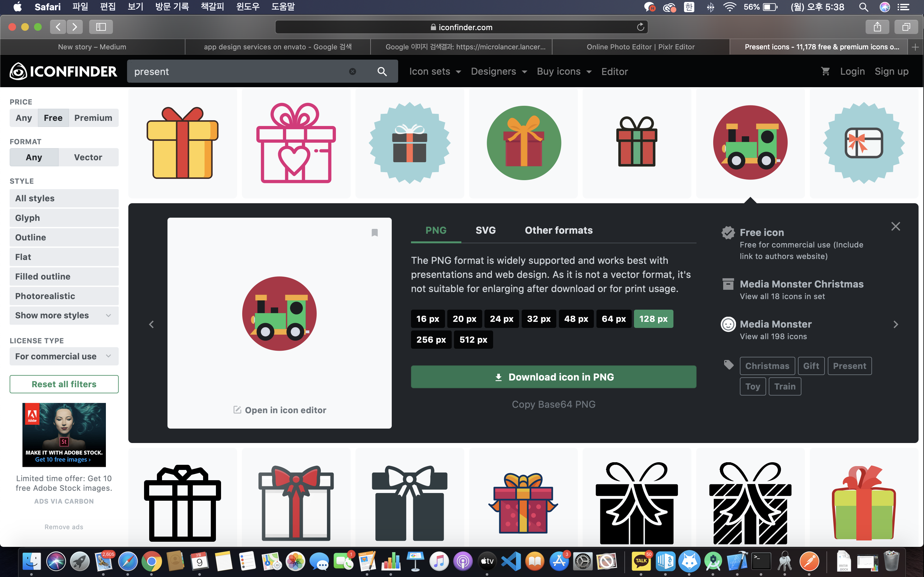Select the yellow gift box thumbnail
The width and height of the screenshot is (924, 577).
[x=183, y=143]
